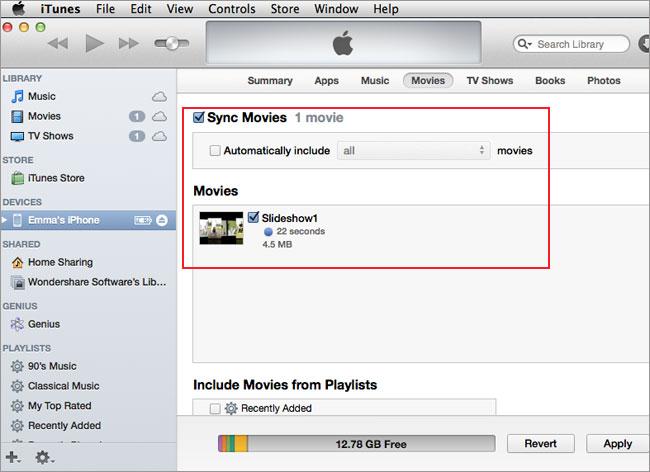Click the rewind previous track button
Screen dimensions: 650x472
tap(58, 43)
